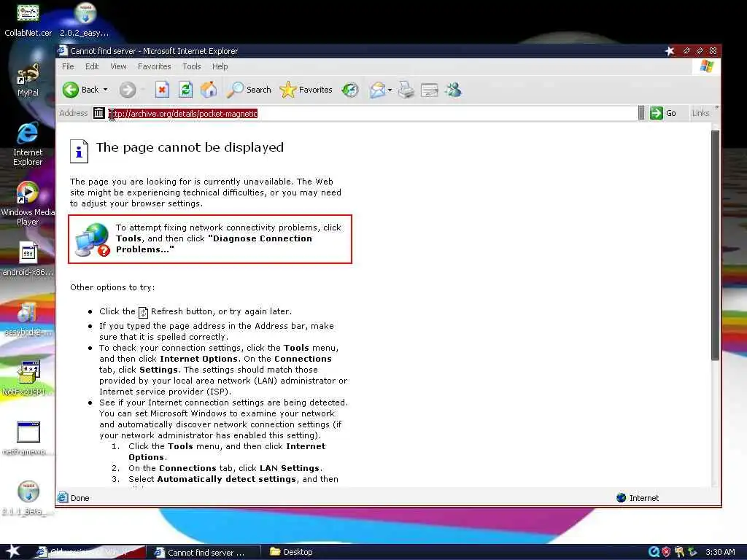Select the 2.1.1_Beta desktop icon
The height and width of the screenshot is (560, 747).
28,499
